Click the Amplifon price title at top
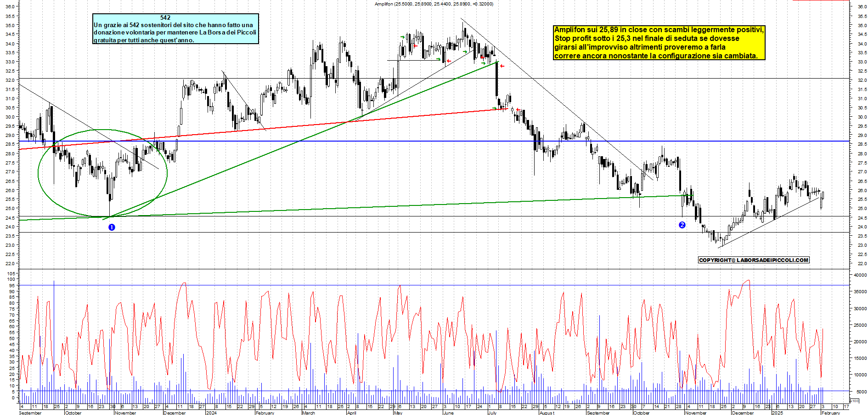The height and width of the screenshot is (415, 868). [434, 4]
